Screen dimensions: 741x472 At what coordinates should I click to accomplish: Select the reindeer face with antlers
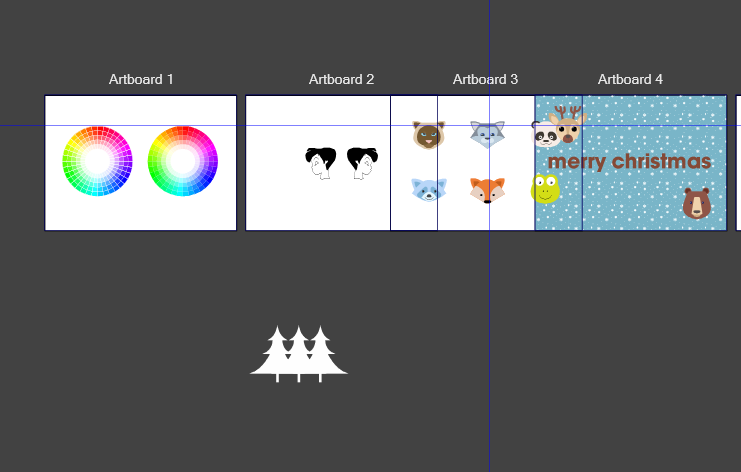[x=569, y=126]
